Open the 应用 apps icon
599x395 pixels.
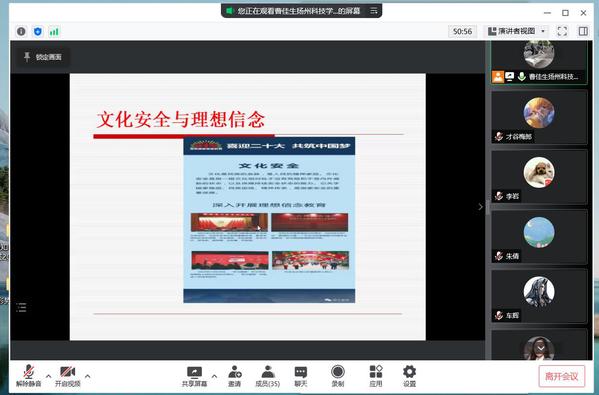pyautogui.click(x=376, y=376)
